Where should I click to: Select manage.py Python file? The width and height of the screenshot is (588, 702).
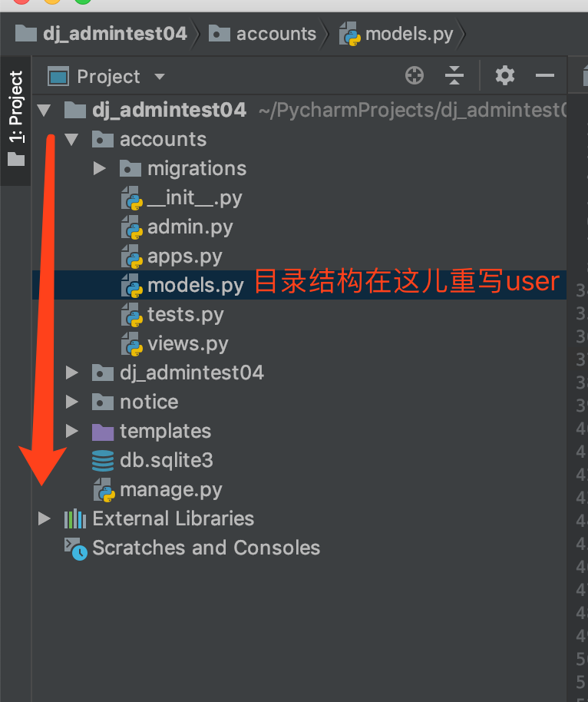click(157, 490)
